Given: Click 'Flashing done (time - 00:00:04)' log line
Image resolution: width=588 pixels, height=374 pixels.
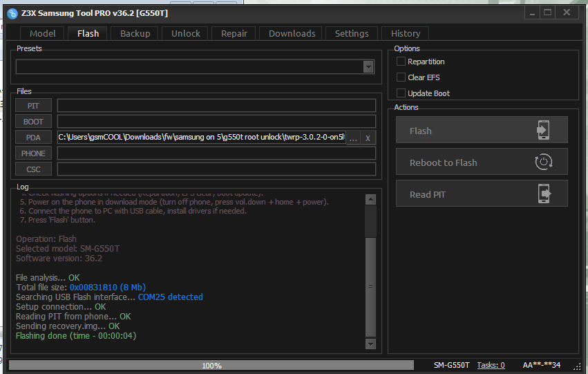Looking at the screenshot, I should tap(76, 336).
